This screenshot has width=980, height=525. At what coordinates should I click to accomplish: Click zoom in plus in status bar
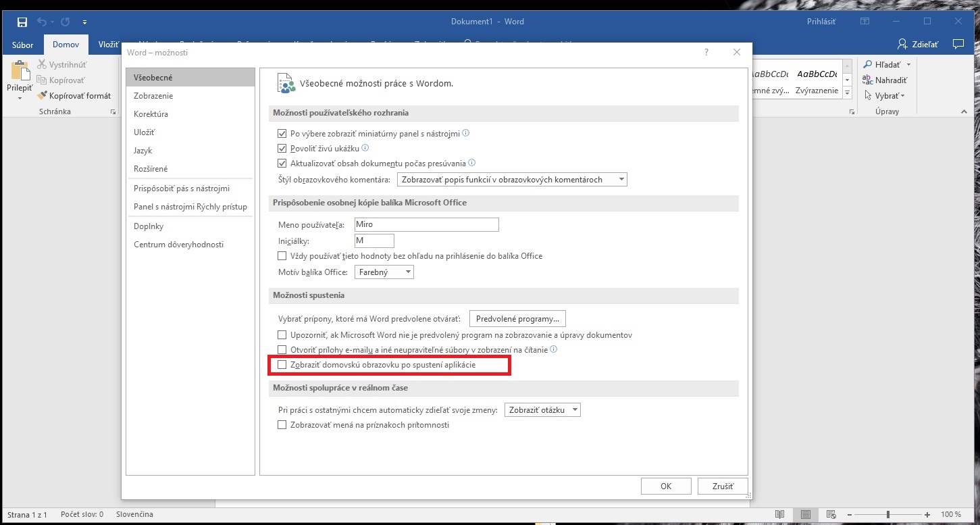coord(929,515)
